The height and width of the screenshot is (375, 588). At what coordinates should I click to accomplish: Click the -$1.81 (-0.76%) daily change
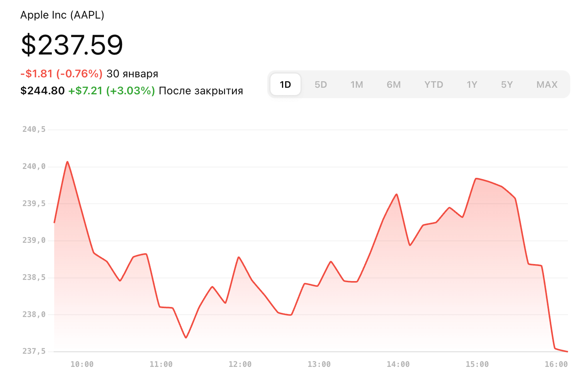pos(61,73)
